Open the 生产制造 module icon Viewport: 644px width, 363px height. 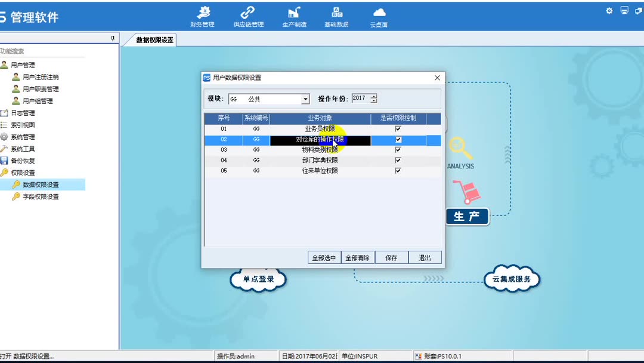291,15
